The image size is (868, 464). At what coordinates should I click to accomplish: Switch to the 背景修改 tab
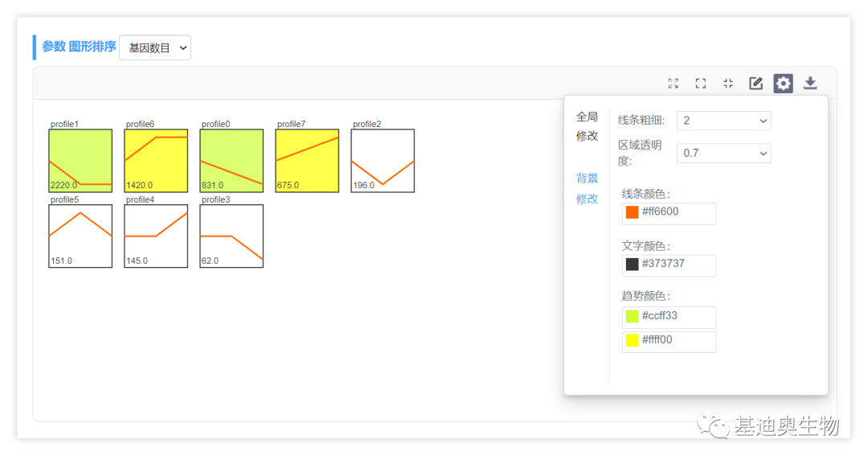[x=587, y=188]
